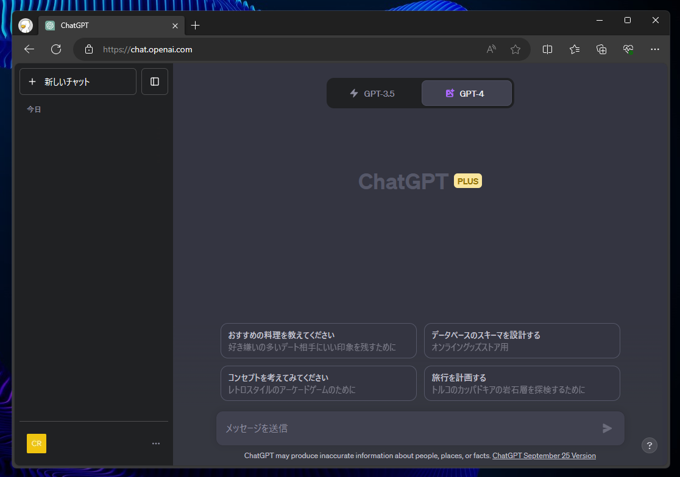Open browser Collections icon
This screenshot has width=680, height=477.
point(601,49)
